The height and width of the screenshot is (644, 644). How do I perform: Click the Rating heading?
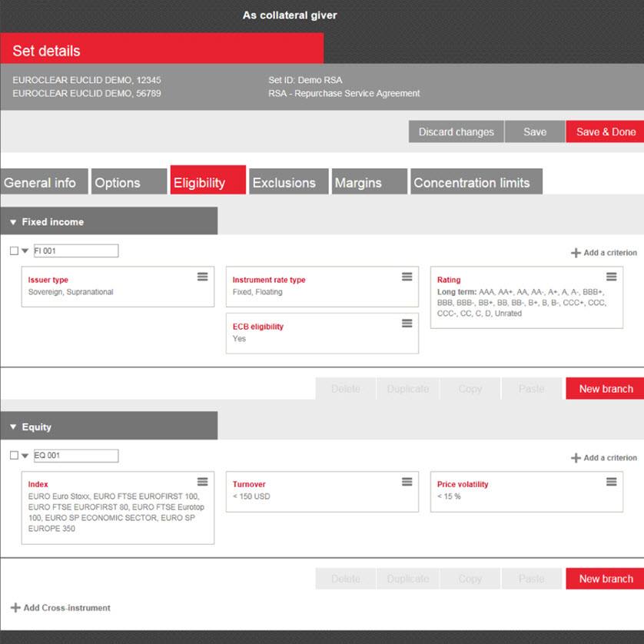click(449, 280)
